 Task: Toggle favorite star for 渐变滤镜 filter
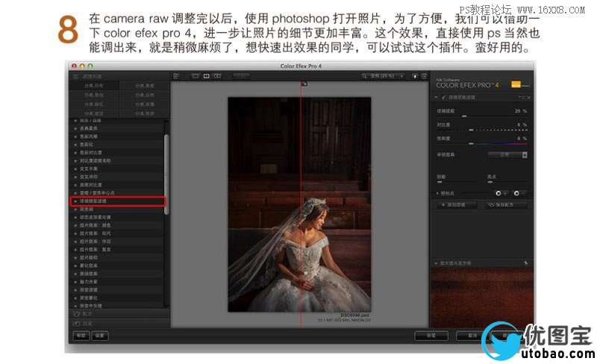tap(75, 289)
